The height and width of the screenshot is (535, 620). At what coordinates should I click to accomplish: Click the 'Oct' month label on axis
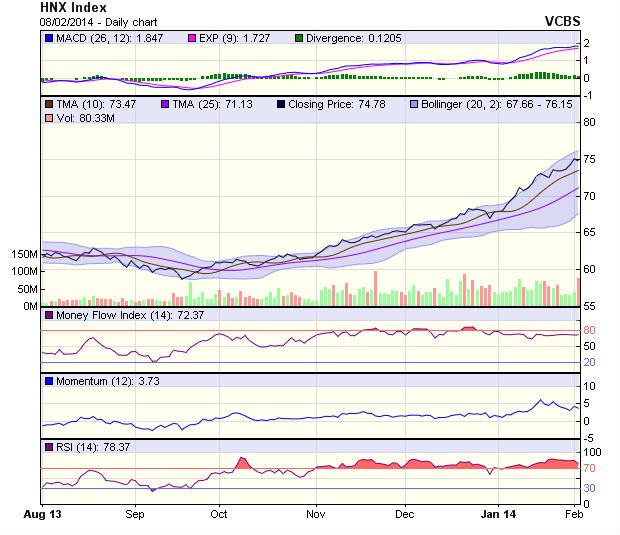(x=218, y=514)
